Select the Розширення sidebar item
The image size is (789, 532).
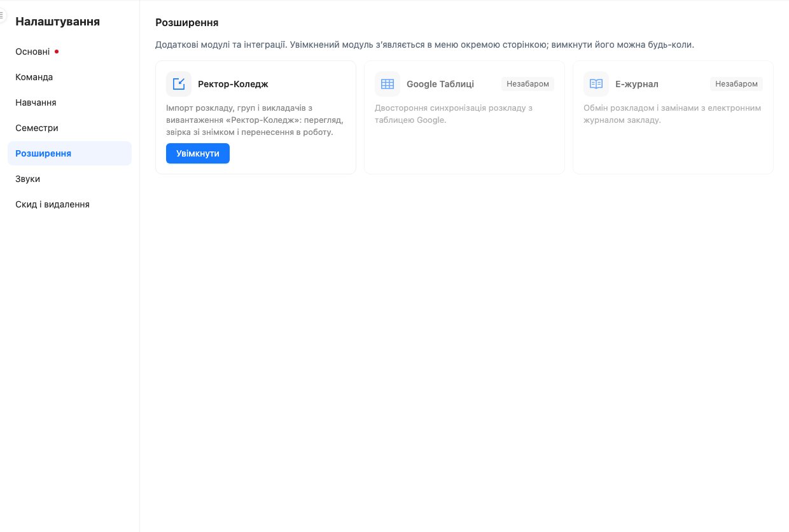click(70, 153)
